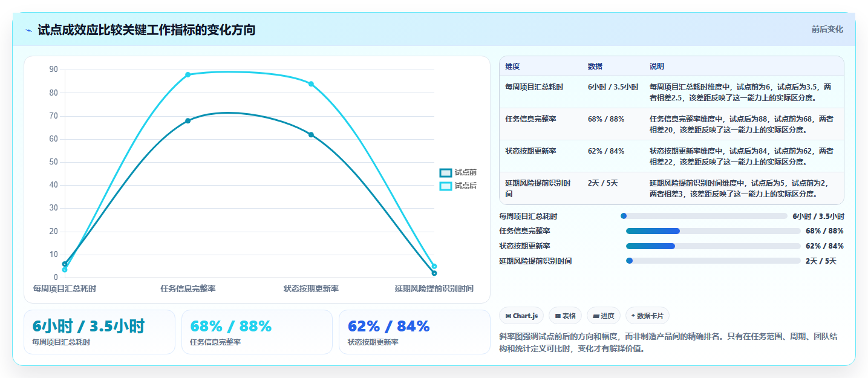868x378 pixels.
Task: Click the 68% / 88% value beside progress bar
Action: point(824,231)
